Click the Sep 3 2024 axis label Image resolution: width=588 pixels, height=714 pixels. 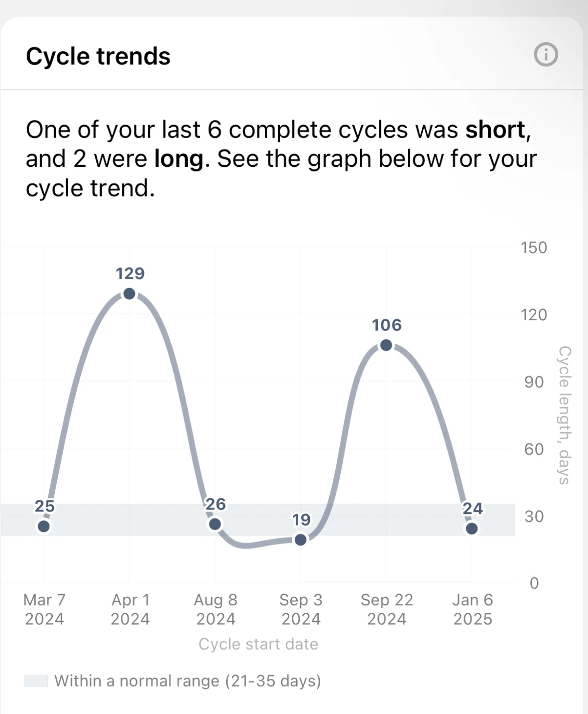301,609
